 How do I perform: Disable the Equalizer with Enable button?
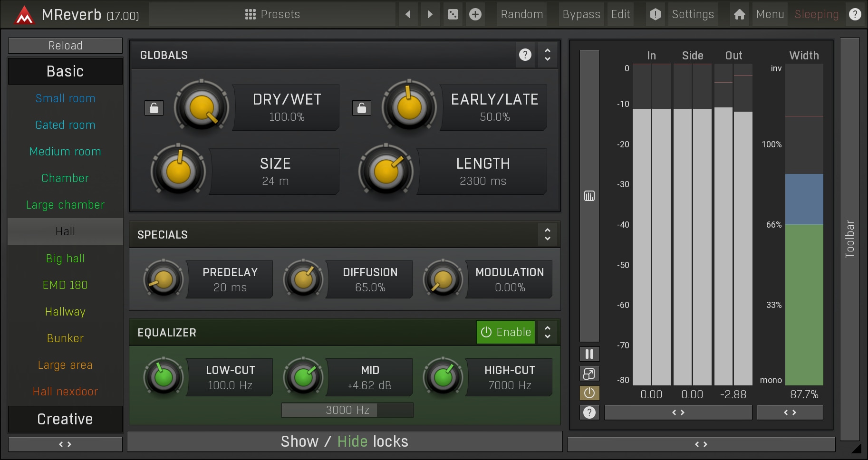506,332
